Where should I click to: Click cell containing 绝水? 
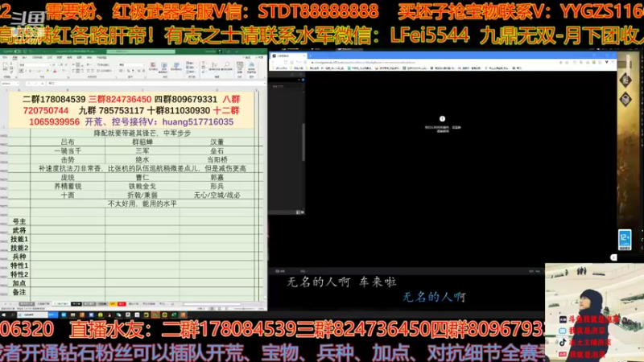click(x=142, y=159)
